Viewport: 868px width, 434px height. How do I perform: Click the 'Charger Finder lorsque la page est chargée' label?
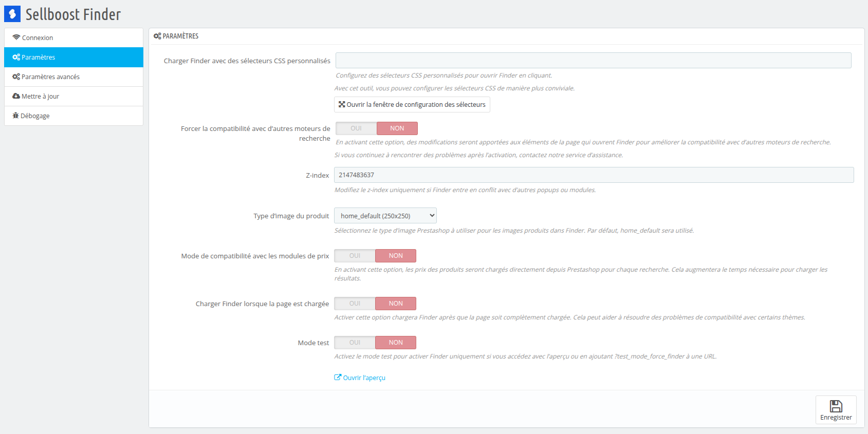[x=262, y=304]
